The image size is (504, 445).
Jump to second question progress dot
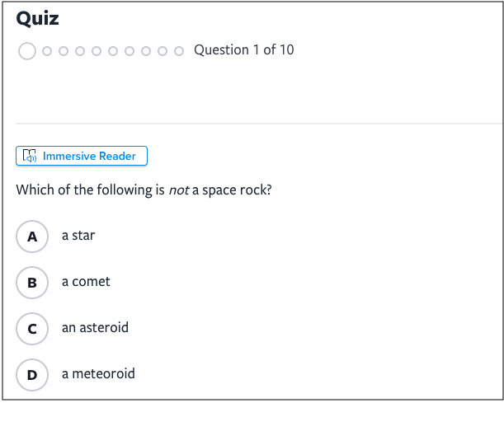[47, 51]
